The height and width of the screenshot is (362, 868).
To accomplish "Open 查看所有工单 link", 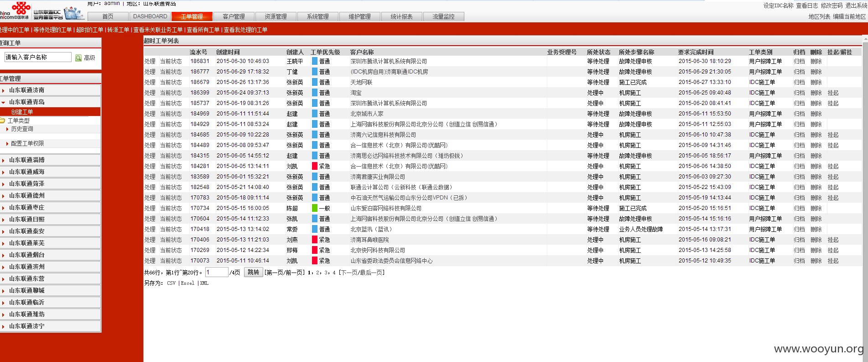I will pos(203,30).
